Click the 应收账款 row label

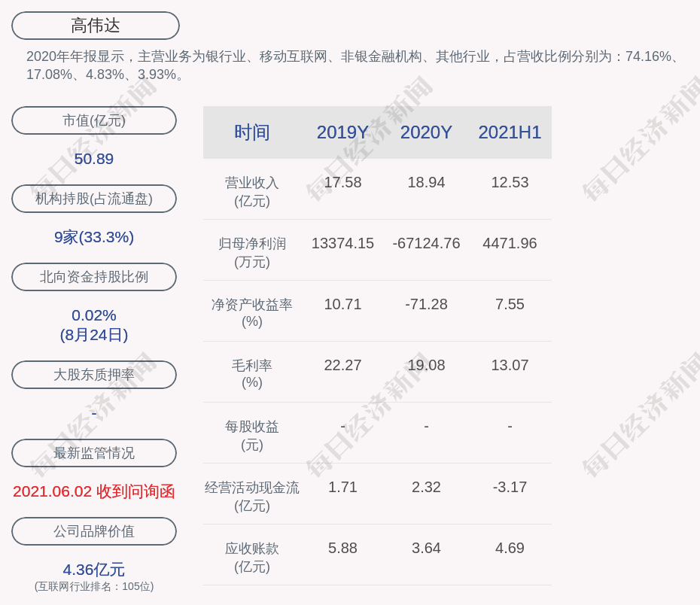pos(252,557)
